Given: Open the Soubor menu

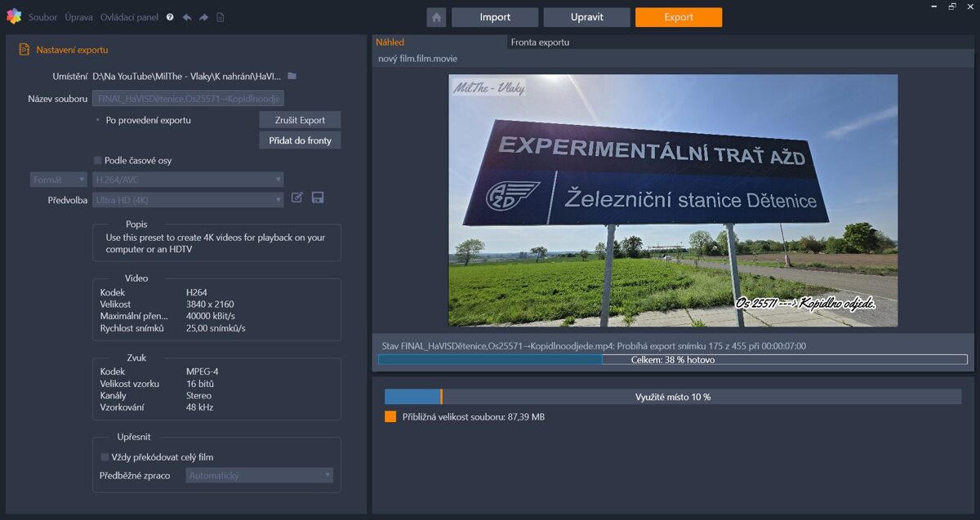Looking at the screenshot, I should 43,17.
